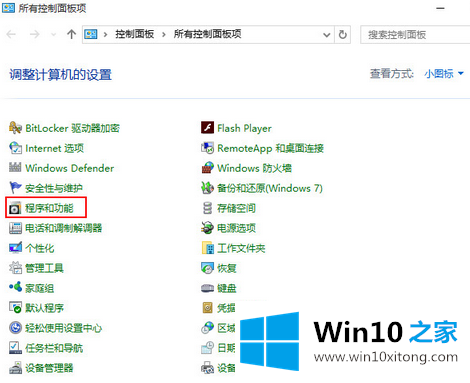The width and height of the screenshot is (470, 383).
Task: Click in the 搜索控制面板 search box
Action: click(x=415, y=35)
